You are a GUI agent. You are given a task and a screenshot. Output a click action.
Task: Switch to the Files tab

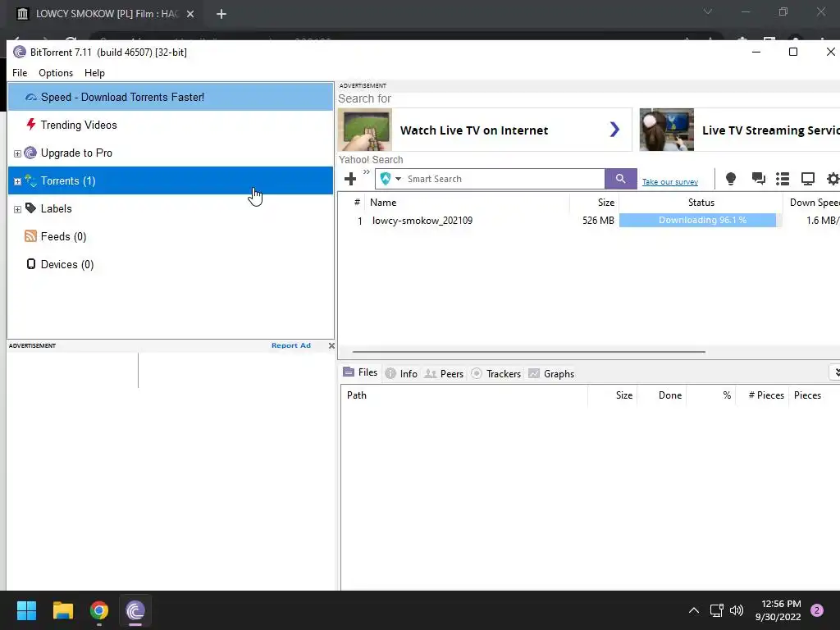pos(361,372)
